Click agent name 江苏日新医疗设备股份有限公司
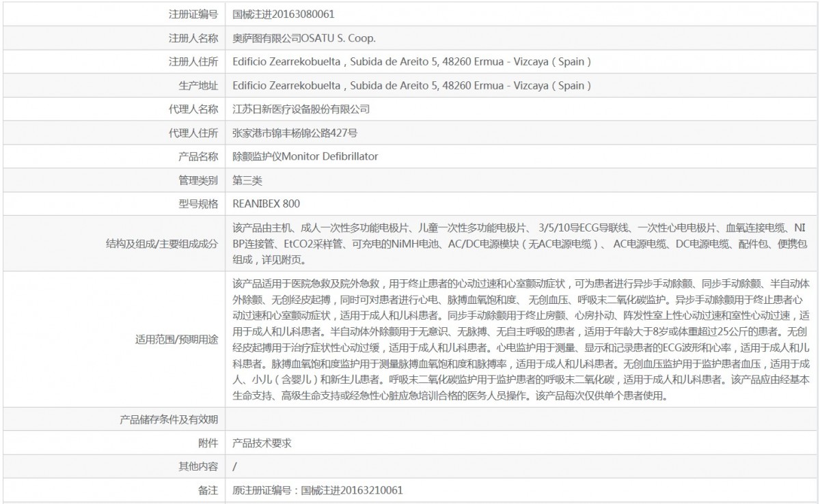 pos(301,109)
